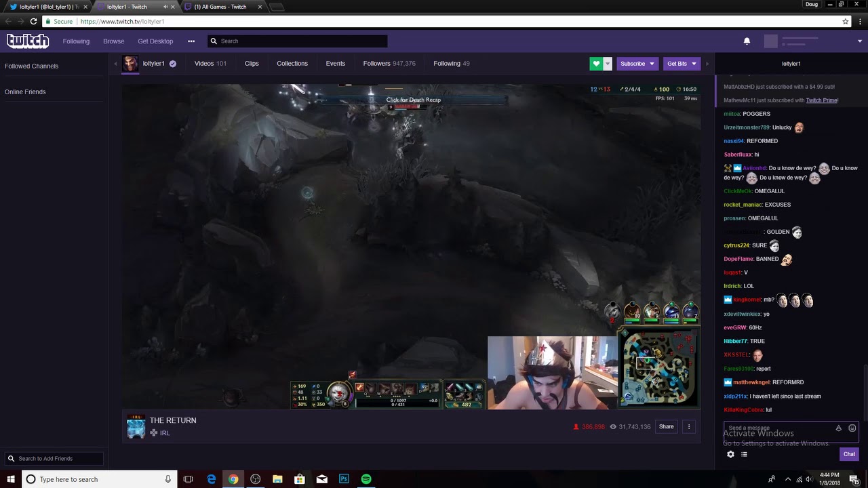Click the channel tabs left scroll arrow

pos(116,64)
